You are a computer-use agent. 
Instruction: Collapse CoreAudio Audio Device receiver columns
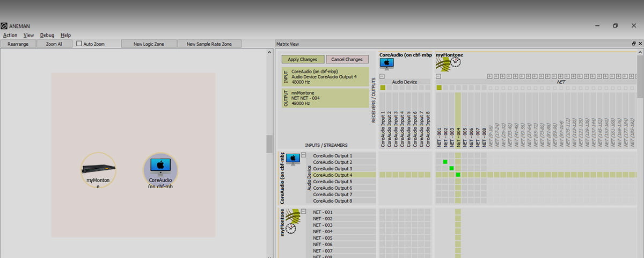[x=382, y=76]
